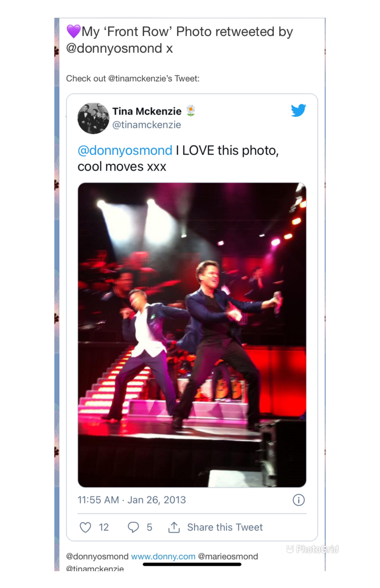Click the like count 12
Screen dimensions: 380x588
(x=104, y=527)
